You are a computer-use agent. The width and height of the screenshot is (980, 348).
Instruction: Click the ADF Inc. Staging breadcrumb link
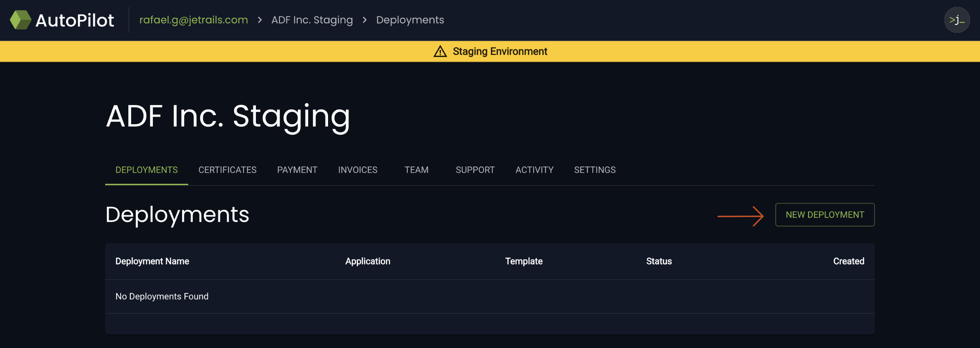pos(312,20)
